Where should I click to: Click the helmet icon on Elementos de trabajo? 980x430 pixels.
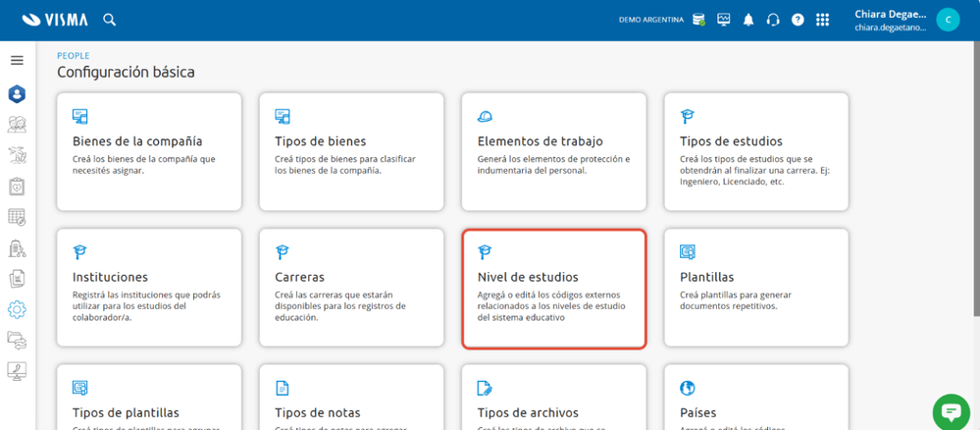pos(485,116)
